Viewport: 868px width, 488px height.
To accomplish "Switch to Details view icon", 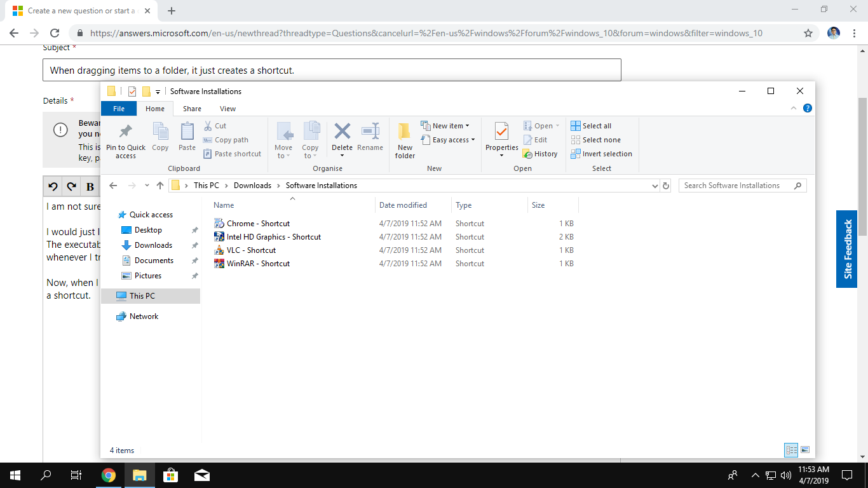I will point(791,450).
